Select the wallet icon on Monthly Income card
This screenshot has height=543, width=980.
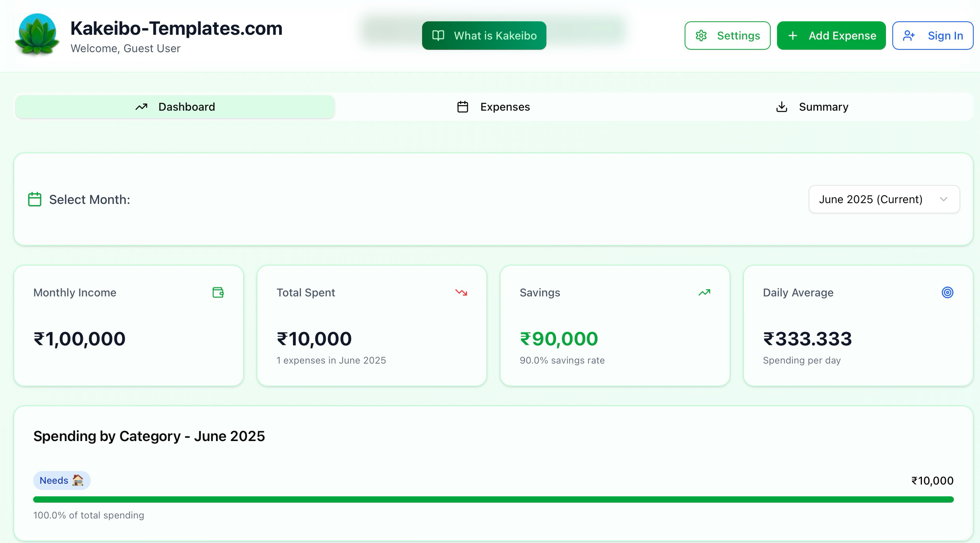[218, 292]
